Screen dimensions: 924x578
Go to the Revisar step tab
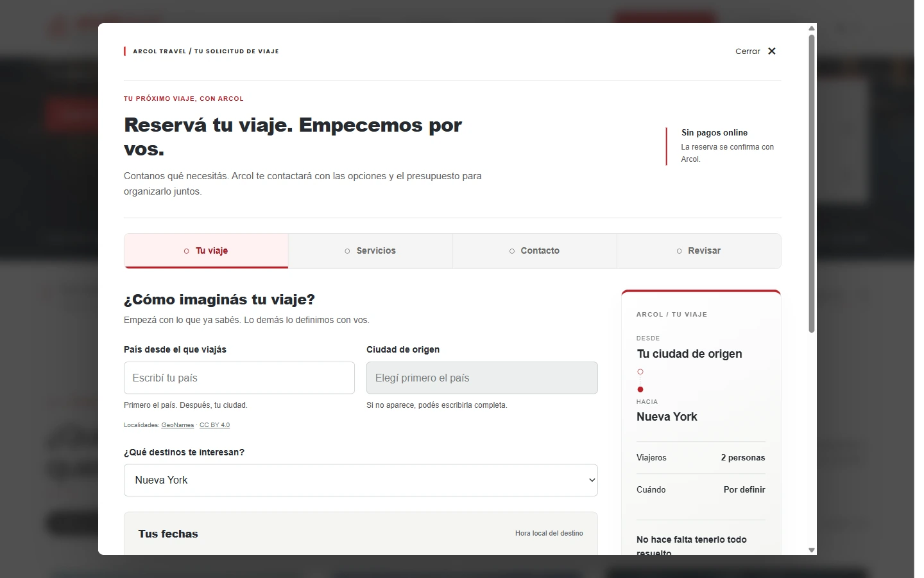click(699, 251)
